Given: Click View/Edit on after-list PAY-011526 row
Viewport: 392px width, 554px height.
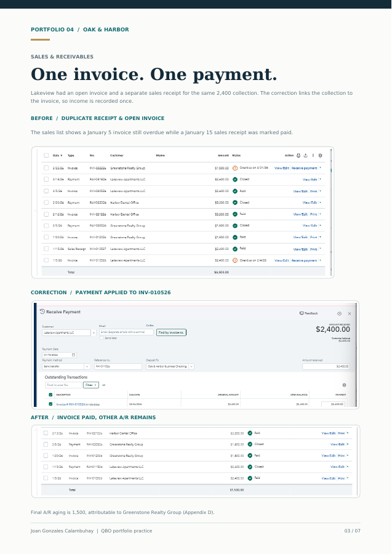Looking at the screenshot, I should click(x=337, y=467).
